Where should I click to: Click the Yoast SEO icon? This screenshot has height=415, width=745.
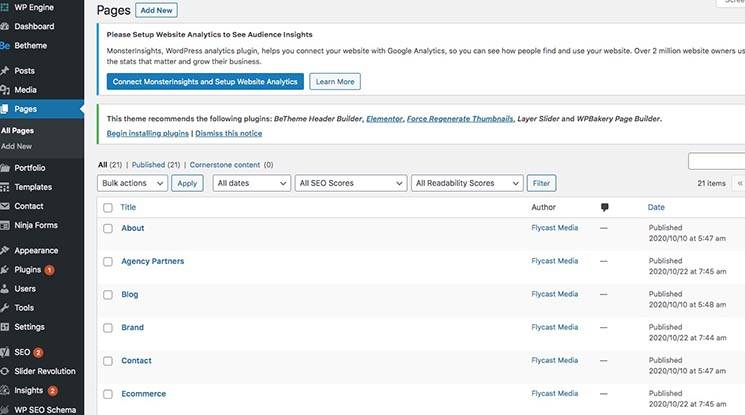5,352
